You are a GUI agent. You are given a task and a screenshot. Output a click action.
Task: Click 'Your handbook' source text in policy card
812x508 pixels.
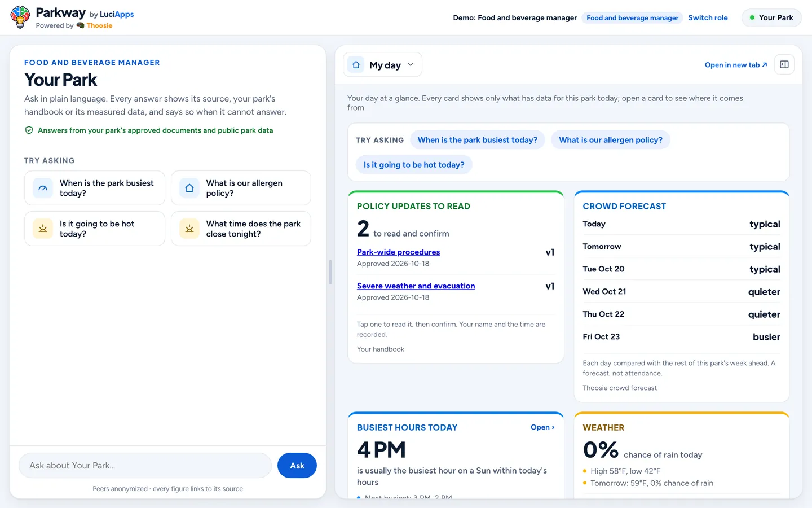[381, 349]
